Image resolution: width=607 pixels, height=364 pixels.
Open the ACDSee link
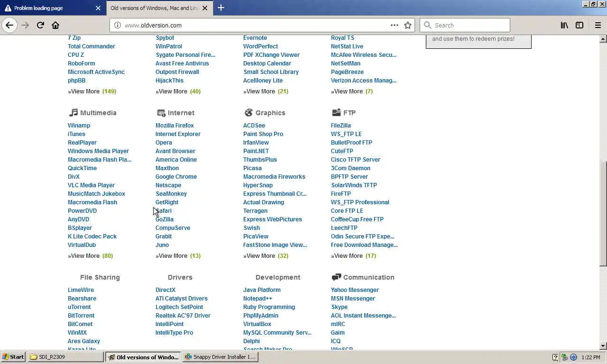click(254, 125)
